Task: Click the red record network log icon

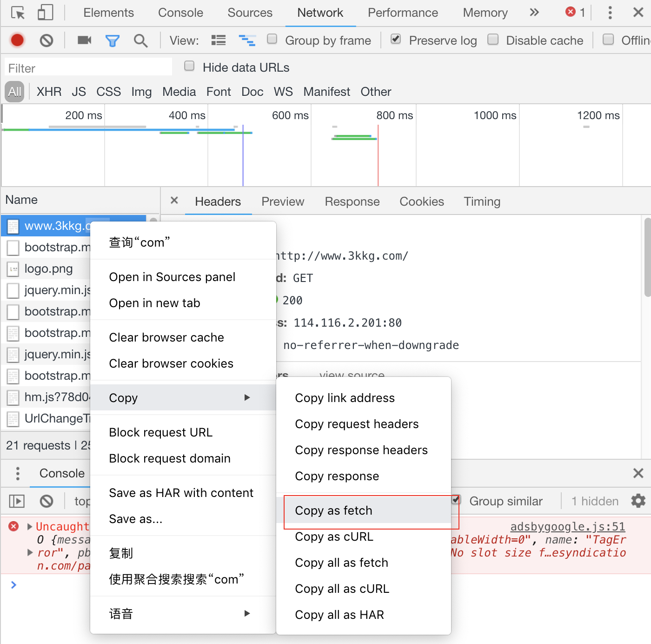Action: 17,40
